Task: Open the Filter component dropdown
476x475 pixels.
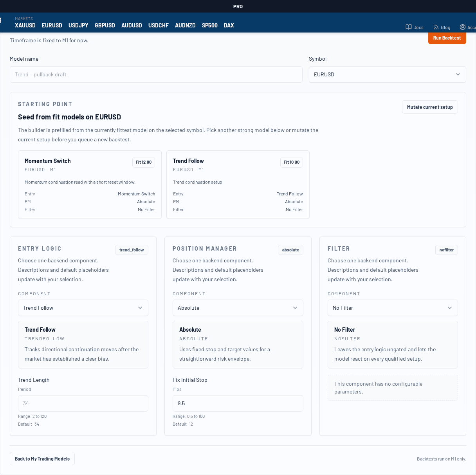Action: point(392,308)
